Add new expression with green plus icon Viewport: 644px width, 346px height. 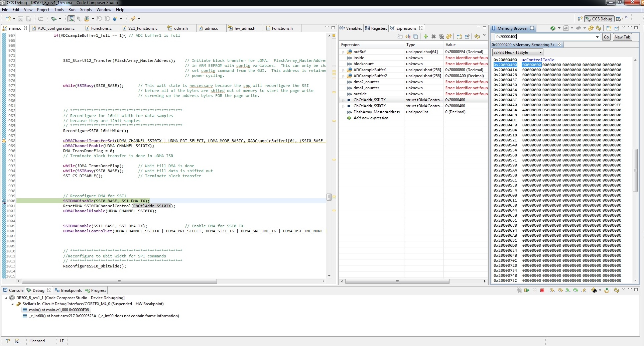425,36
